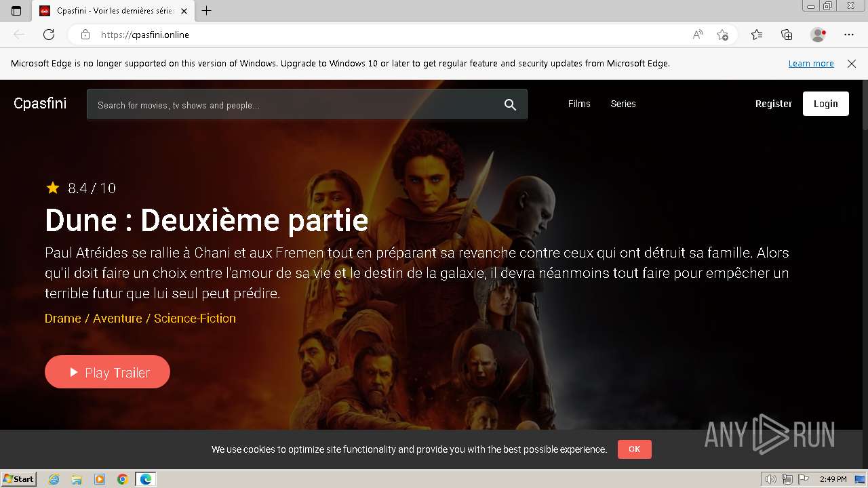Open the Favorites list
This screenshot has height=488, width=868.
pyautogui.click(x=757, y=35)
